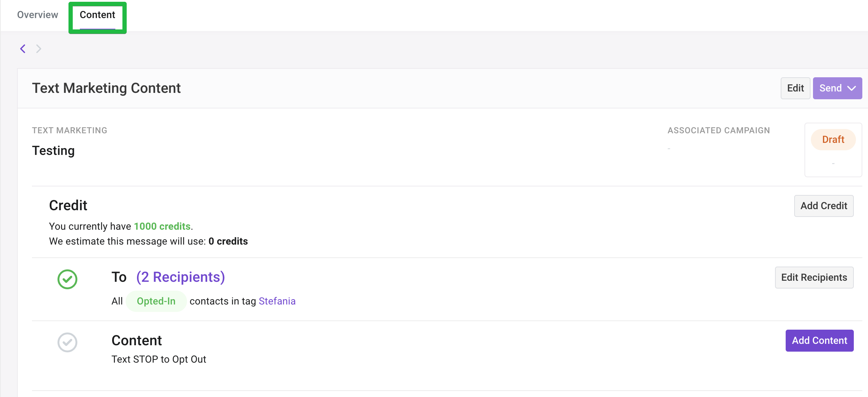The width and height of the screenshot is (868, 397).
Task: Open the 2 Recipients link
Action: (181, 277)
